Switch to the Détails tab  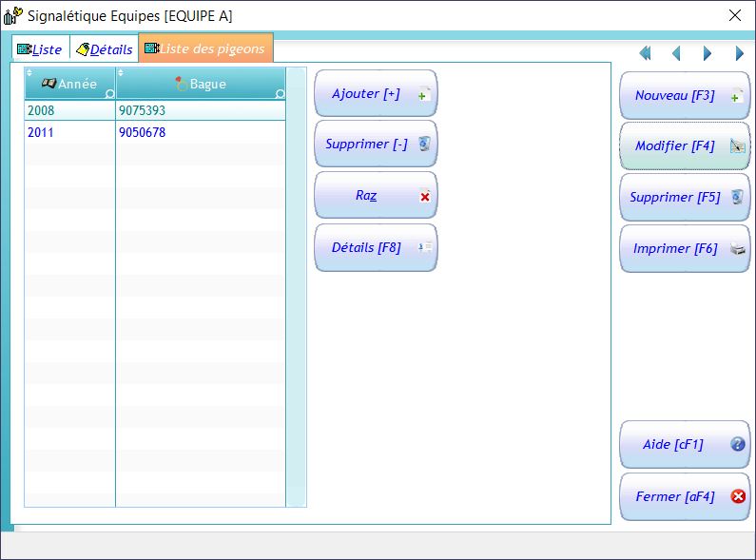pyautogui.click(x=105, y=49)
